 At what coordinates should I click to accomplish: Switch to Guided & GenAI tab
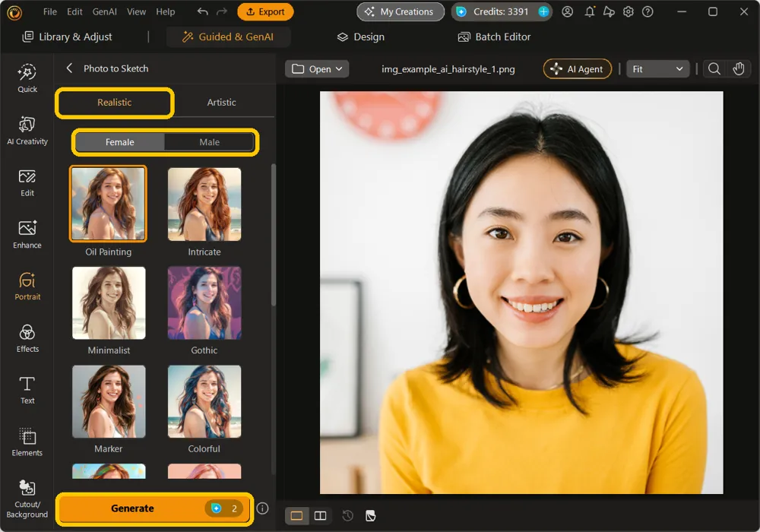228,36
